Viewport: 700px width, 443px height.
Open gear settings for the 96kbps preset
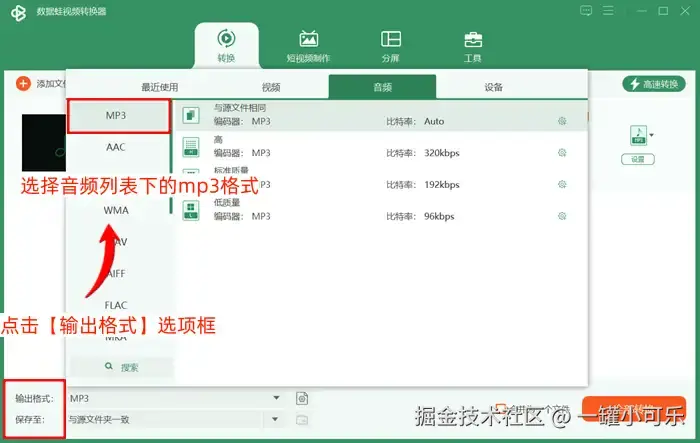coord(562,216)
